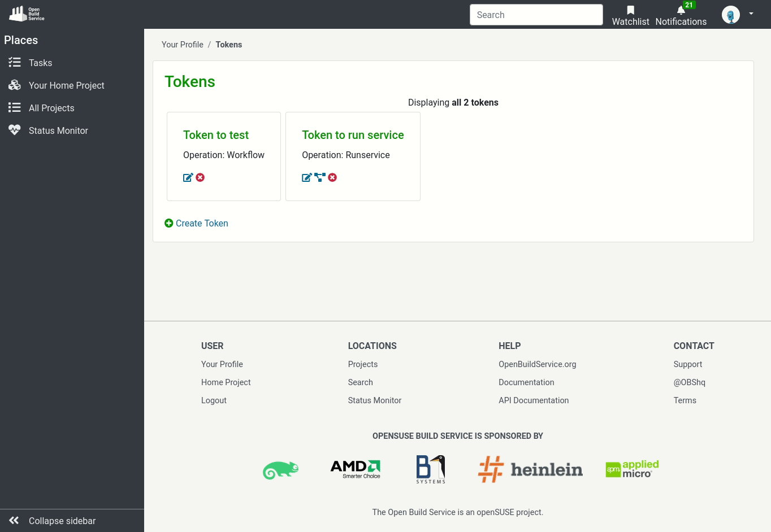Trigger the 'Token to run service' token
This screenshot has width=771, height=532.
point(319,177)
